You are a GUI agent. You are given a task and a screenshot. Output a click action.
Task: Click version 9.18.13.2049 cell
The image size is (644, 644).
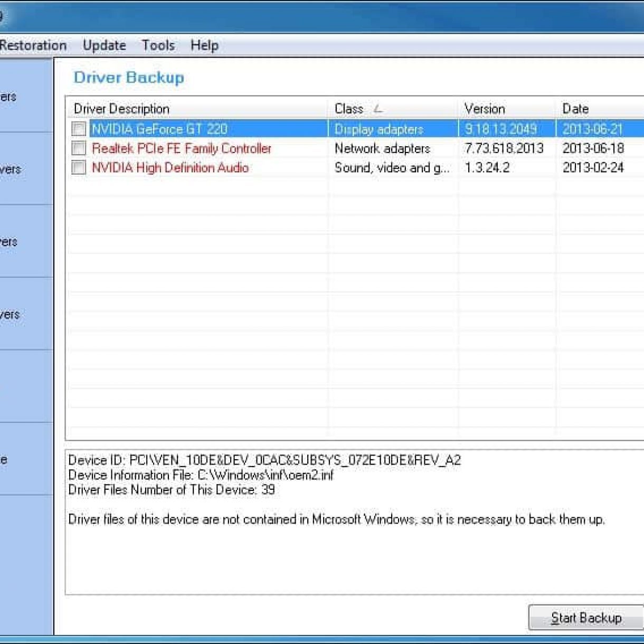click(501, 129)
